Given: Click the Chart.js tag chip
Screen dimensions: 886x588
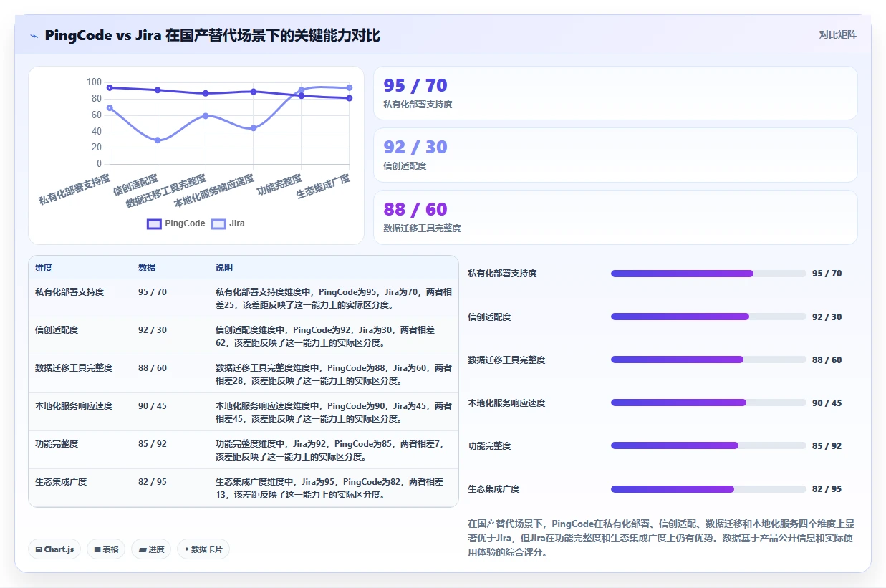Looking at the screenshot, I should point(55,549).
